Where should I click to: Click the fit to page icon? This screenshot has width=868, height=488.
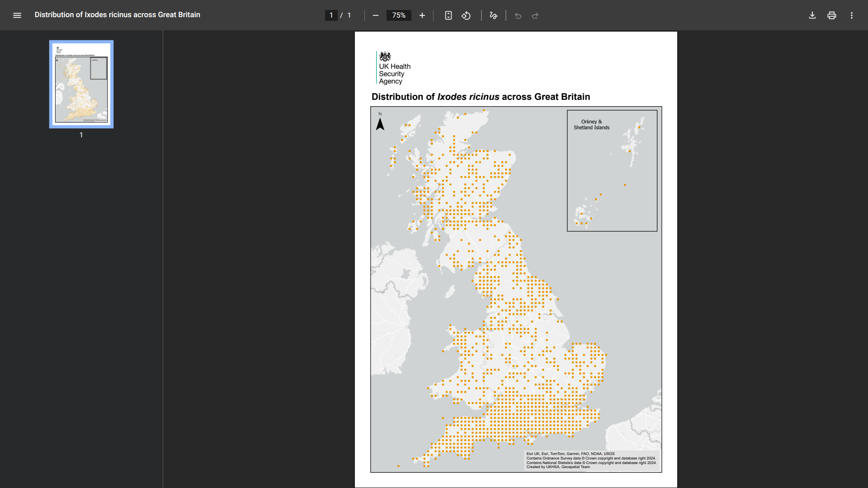pyautogui.click(x=448, y=15)
